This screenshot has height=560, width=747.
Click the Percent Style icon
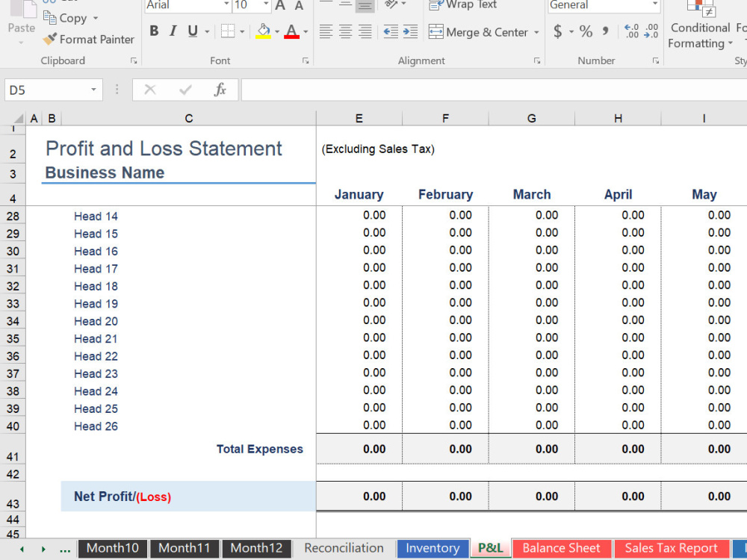[x=586, y=31]
